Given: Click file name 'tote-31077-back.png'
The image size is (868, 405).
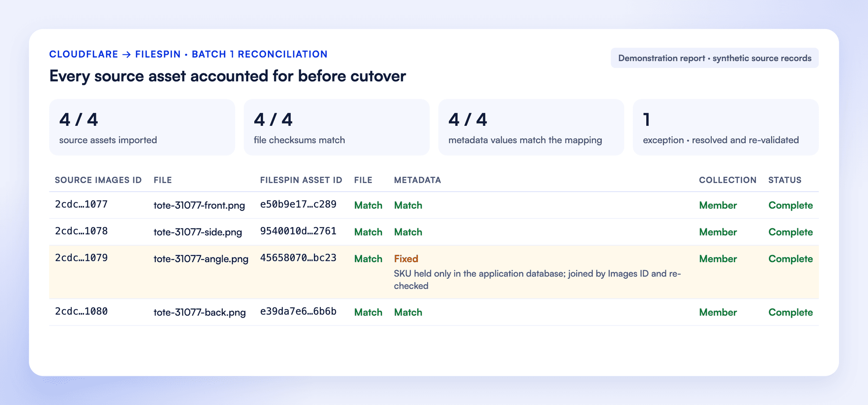Looking at the screenshot, I should (200, 313).
